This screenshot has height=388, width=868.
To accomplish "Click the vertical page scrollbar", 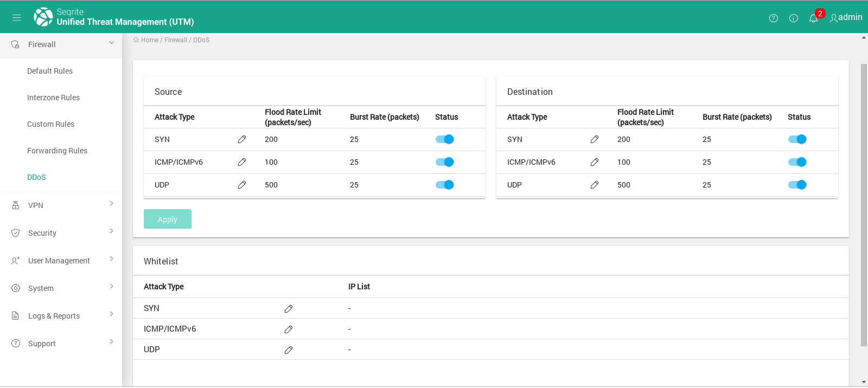I will pos(864,205).
